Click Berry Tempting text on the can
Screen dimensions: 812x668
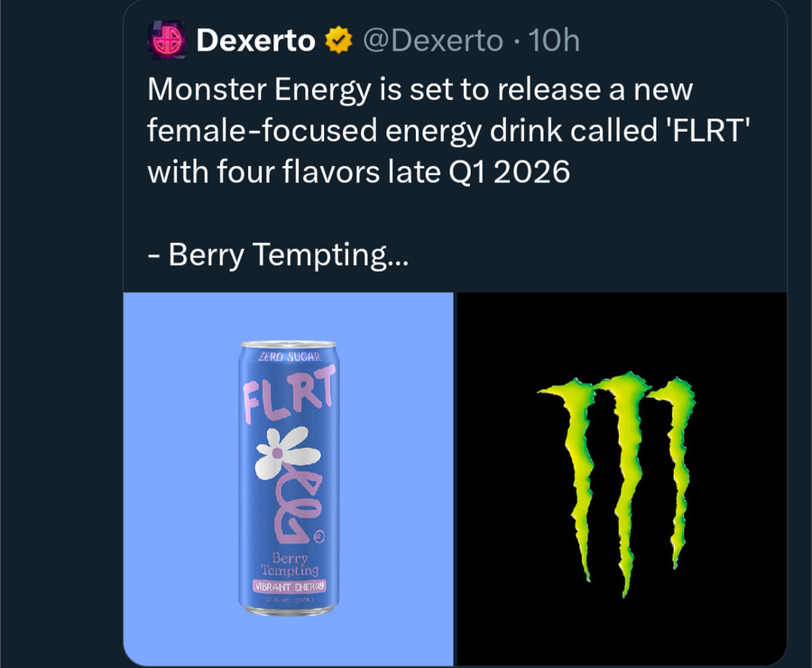(x=290, y=564)
